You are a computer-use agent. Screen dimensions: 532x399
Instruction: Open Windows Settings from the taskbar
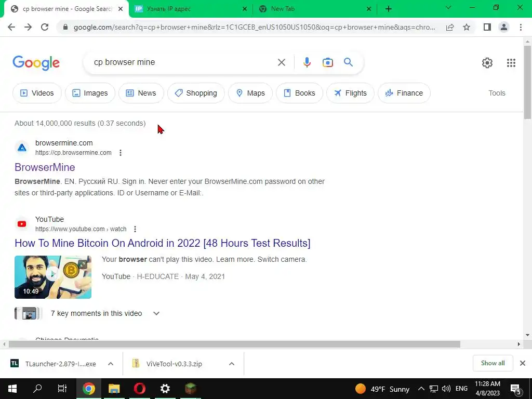coord(165,389)
